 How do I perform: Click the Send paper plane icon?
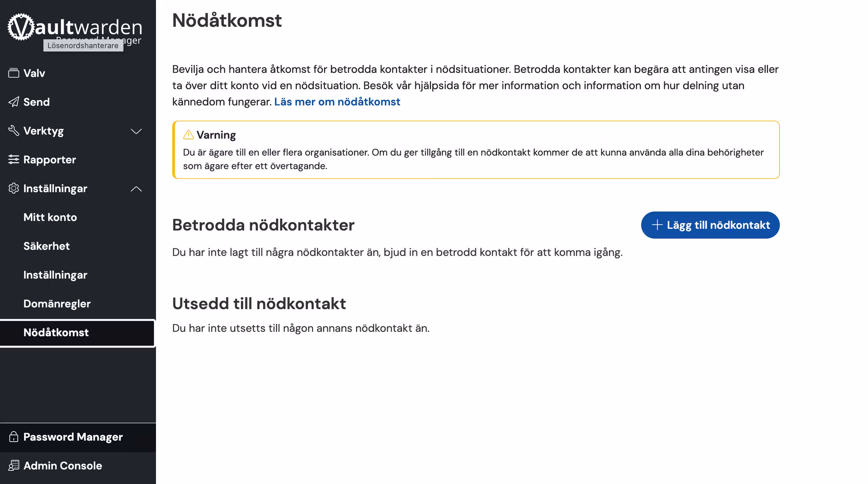point(14,102)
